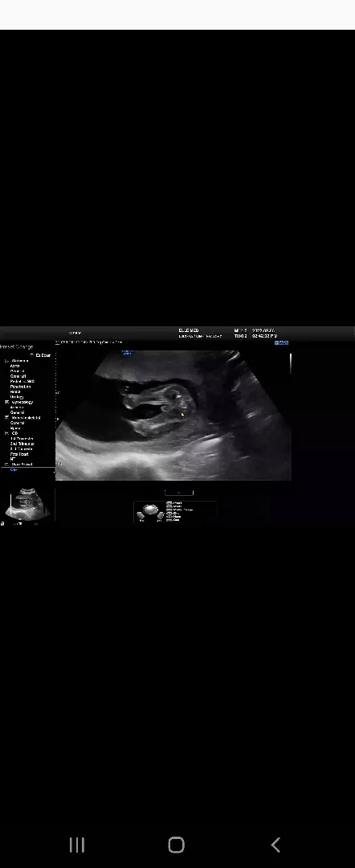The height and width of the screenshot is (868, 355).
Task: Toggle the Gynecology category checkbox
Action: coord(6,402)
